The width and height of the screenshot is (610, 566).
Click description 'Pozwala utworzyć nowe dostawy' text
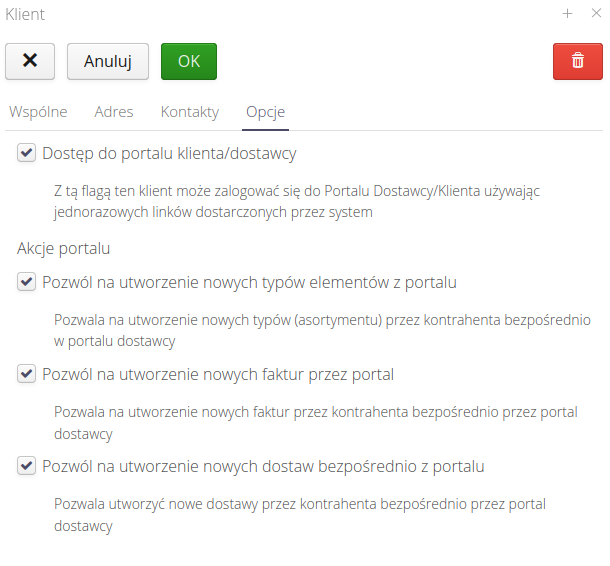pyautogui.click(x=300, y=515)
